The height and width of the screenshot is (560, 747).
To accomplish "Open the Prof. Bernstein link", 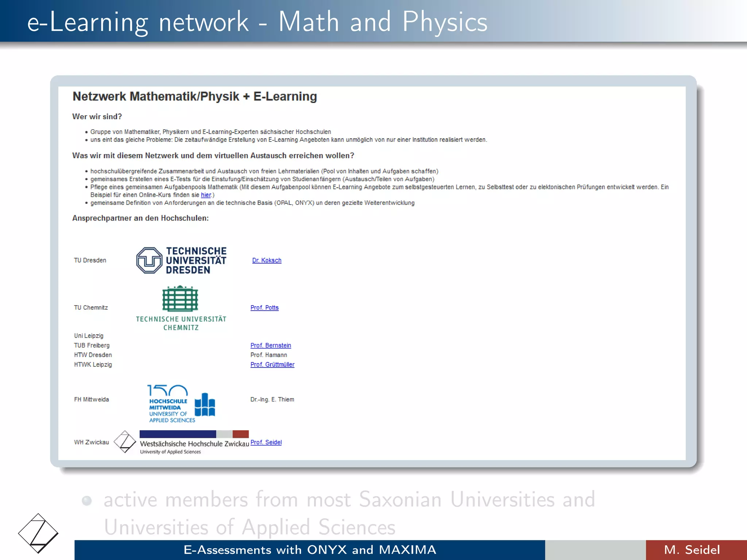I will tap(271, 345).
